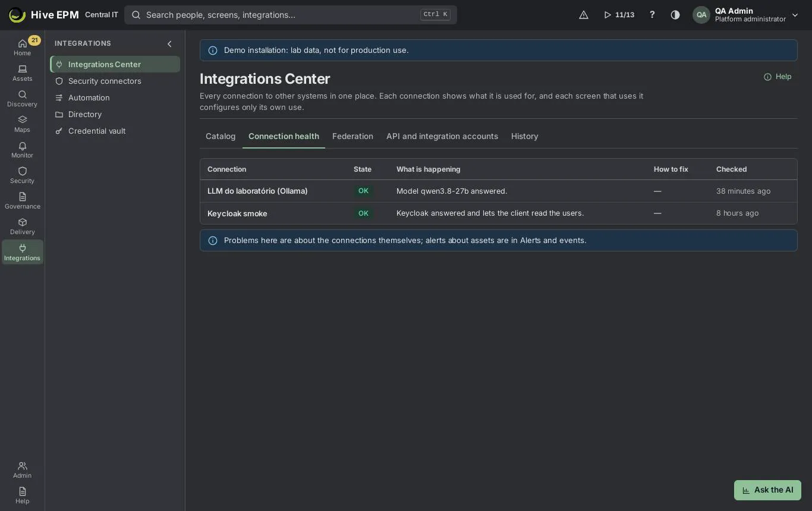Viewport: 812px width, 511px height.
Task: Open the History tab
Action: [x=524, y=136]
